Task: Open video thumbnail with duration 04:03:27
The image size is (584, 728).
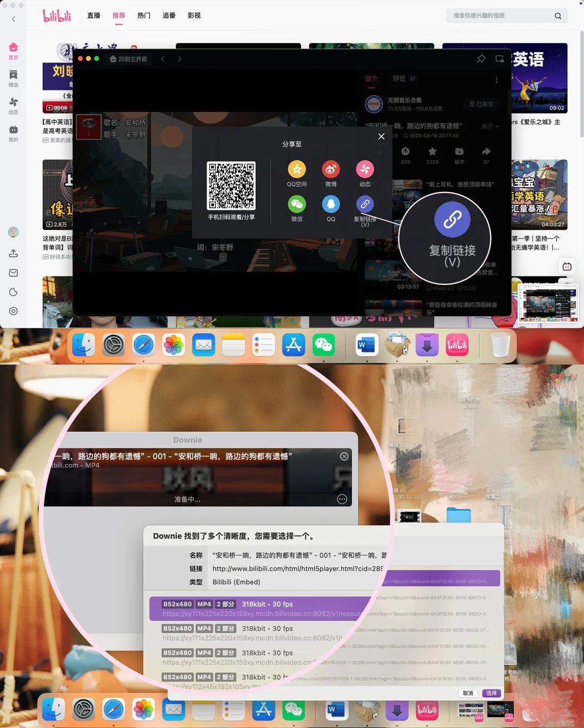Action: [539, 194]
